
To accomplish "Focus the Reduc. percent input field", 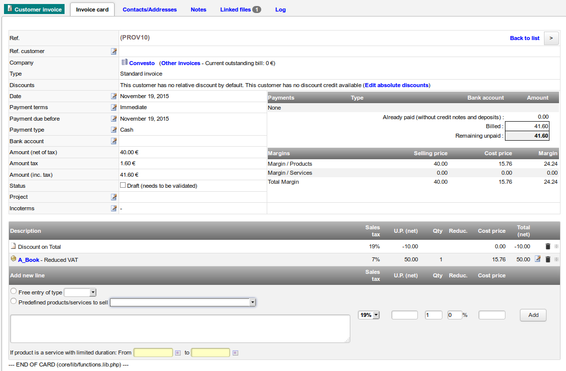I will click(x=454, y=315).
